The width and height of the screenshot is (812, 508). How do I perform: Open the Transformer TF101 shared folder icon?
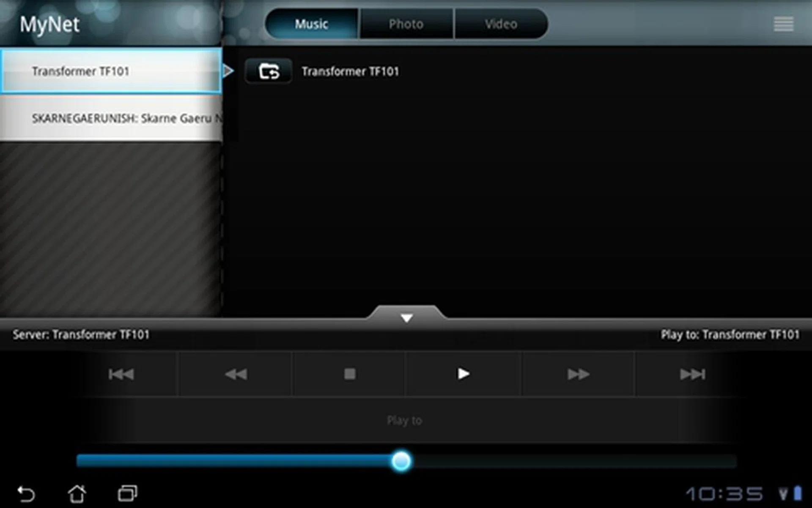coord(269,71)
